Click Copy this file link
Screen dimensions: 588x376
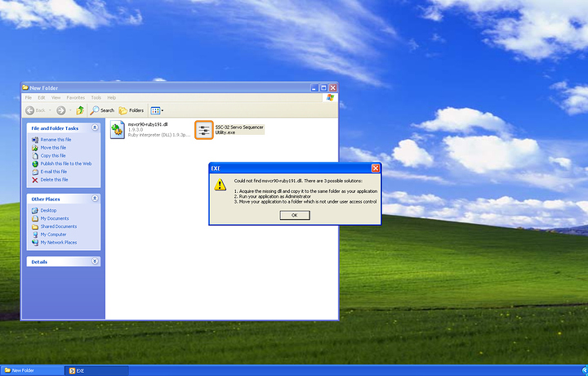click(53, 155)
